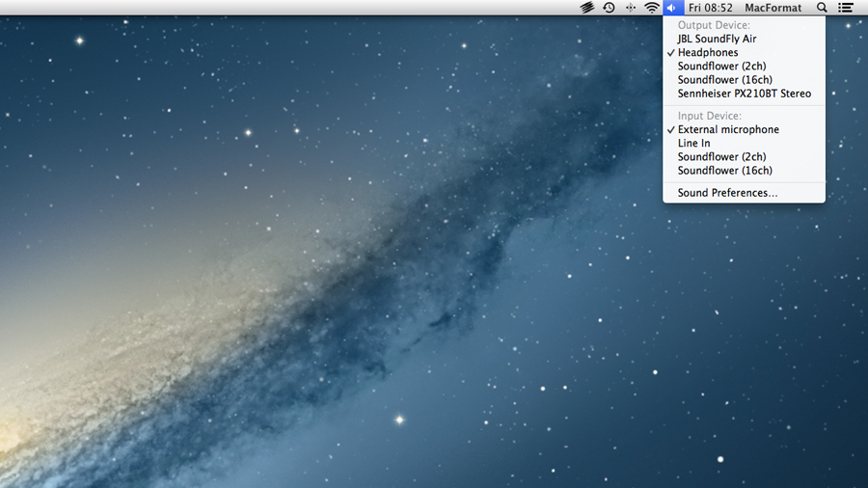Select Soundflower (16ch) under Output Device
868x488 pixels.
click(x=744, y=80)
